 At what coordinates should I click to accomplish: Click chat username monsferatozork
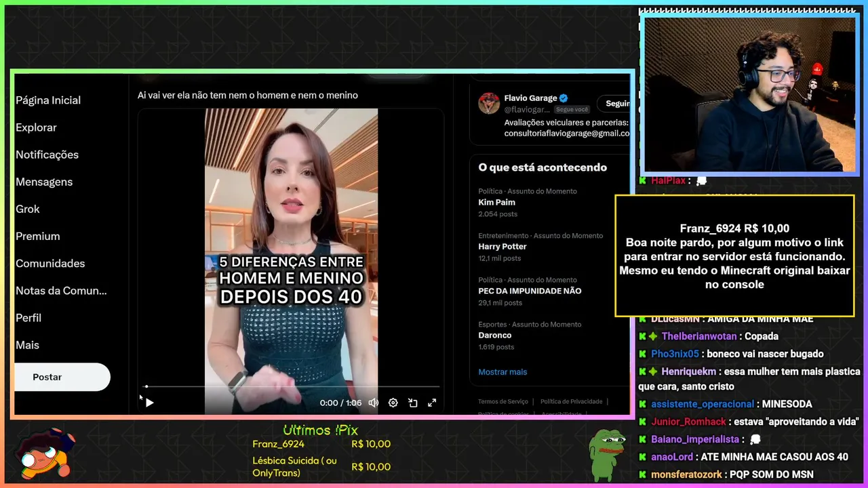pyautogui.click(x=686, y=474)
